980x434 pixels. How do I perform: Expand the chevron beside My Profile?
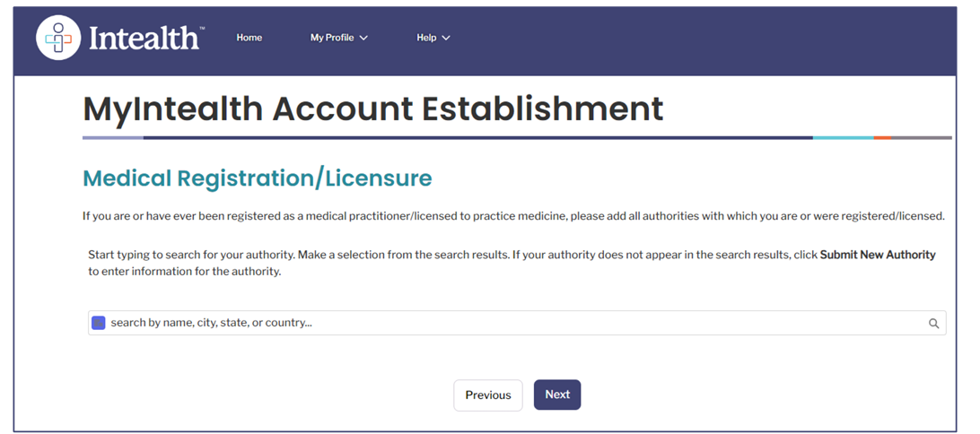[363, 38]
